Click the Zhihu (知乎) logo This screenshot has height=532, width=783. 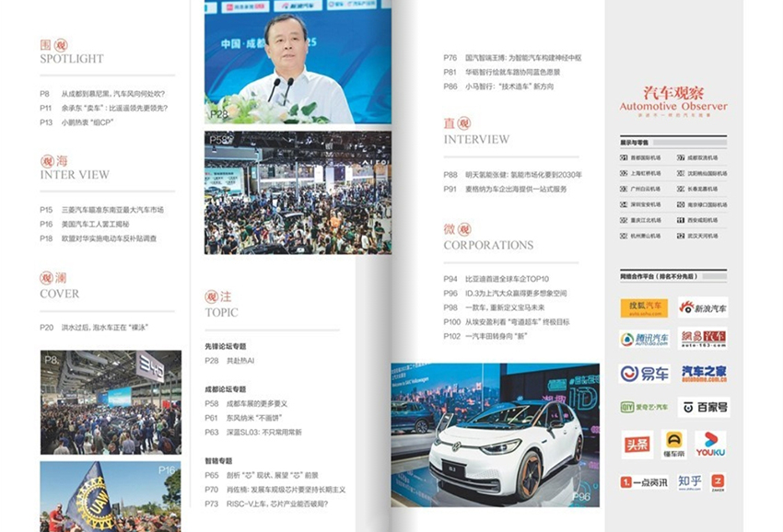(689, 480)
